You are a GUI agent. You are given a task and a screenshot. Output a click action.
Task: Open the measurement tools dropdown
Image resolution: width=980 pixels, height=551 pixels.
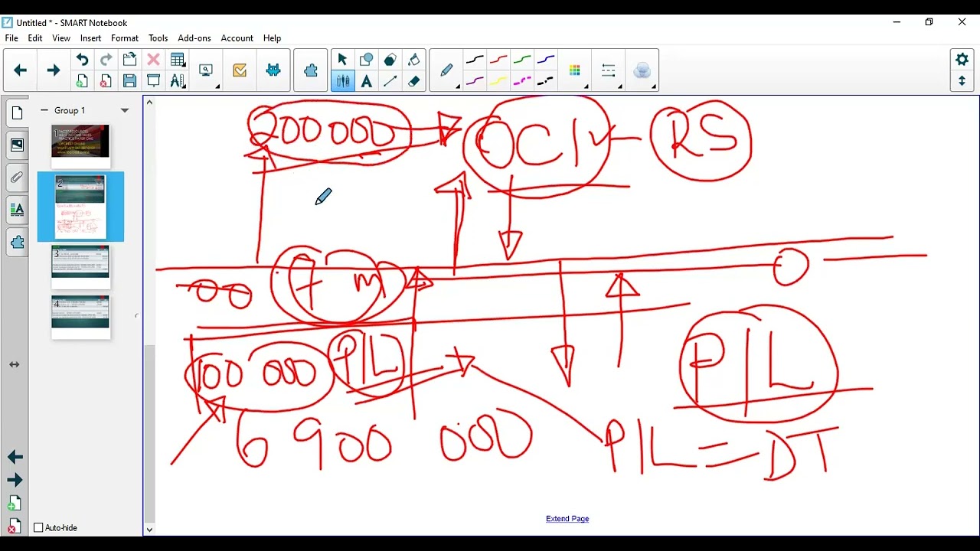(178, 81)
